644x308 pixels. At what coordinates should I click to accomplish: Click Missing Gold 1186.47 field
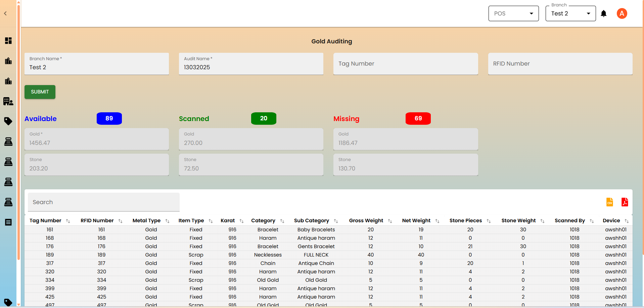pos(406,139)
